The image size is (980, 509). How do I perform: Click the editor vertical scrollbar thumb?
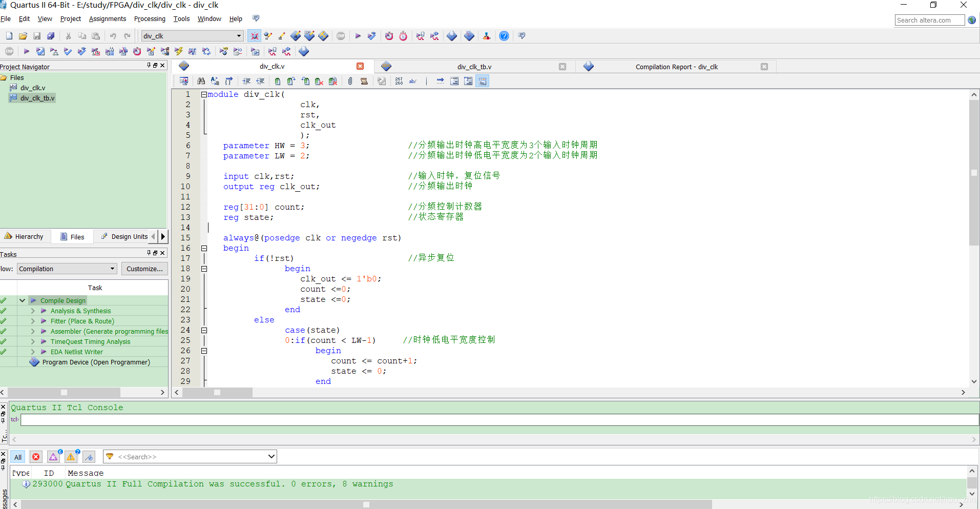point(974,172)
